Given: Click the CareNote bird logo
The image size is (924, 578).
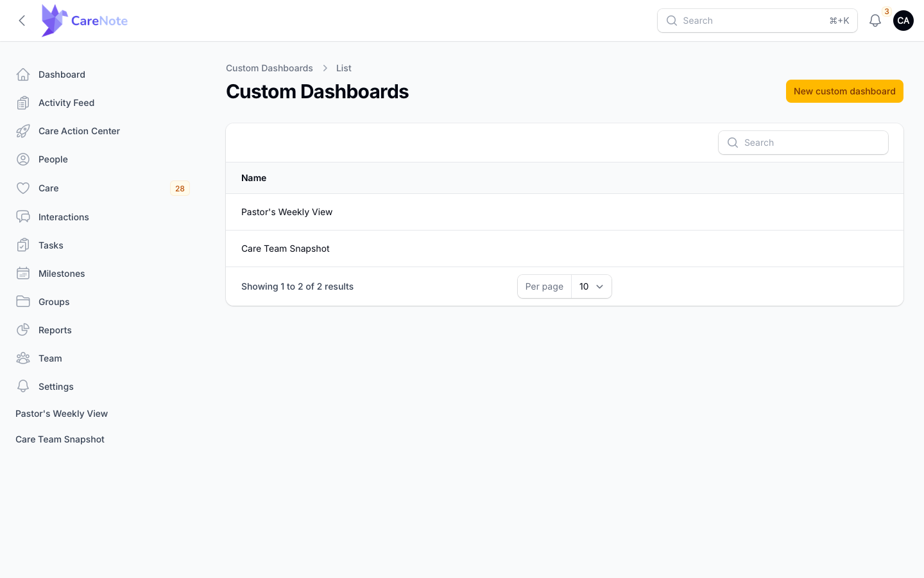Looking at the screenshot, I should [x=54, y=21].
